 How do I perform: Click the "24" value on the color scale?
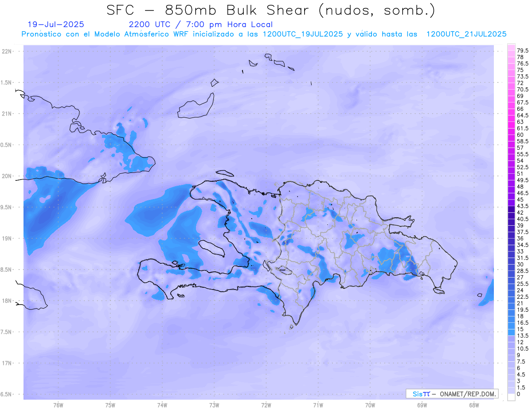tap(520, 290)
